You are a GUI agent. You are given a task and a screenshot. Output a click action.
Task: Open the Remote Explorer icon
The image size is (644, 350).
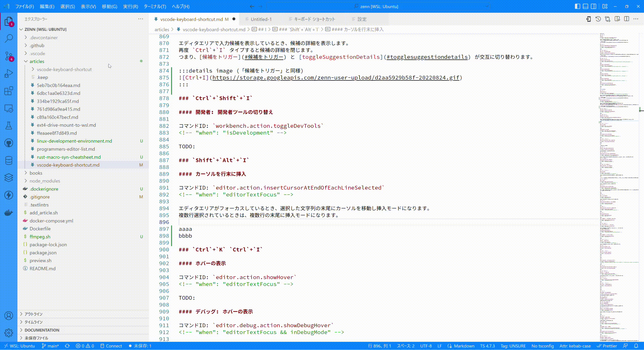(9, 108)
